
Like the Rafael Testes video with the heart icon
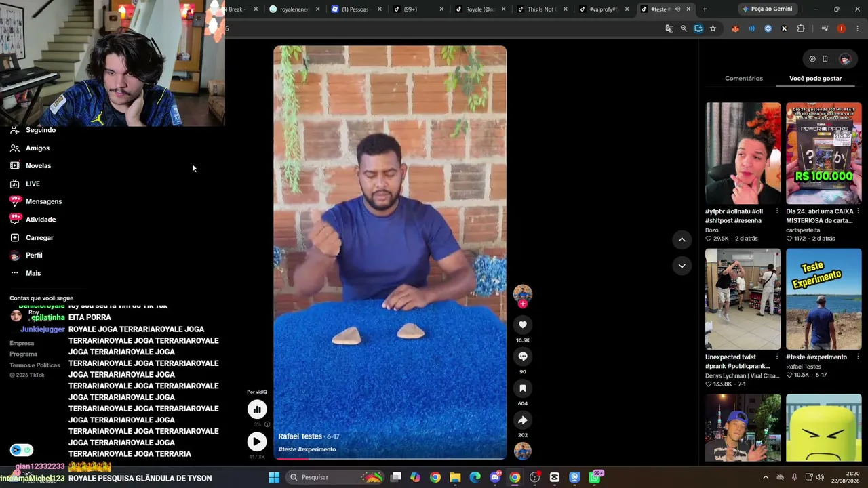(522, 325)
